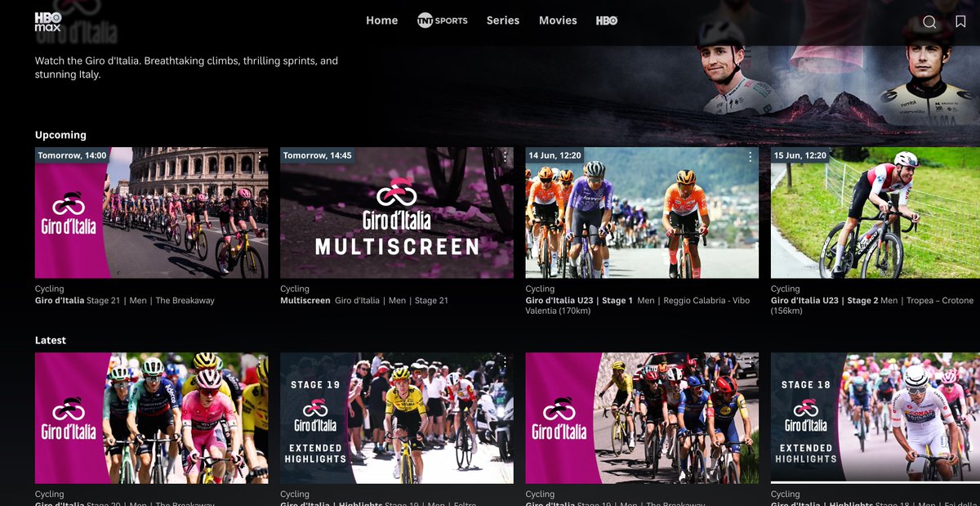980x506 pixels.
Task: Click the Multiscreen Giro d'Italia Stage 21 title
Action: (364, 301)
